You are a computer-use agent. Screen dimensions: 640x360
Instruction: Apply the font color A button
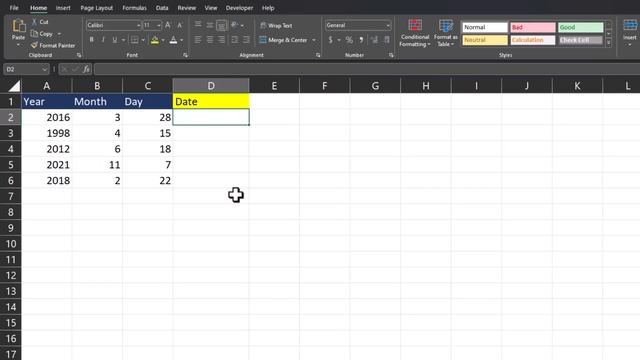click(173, 40)
